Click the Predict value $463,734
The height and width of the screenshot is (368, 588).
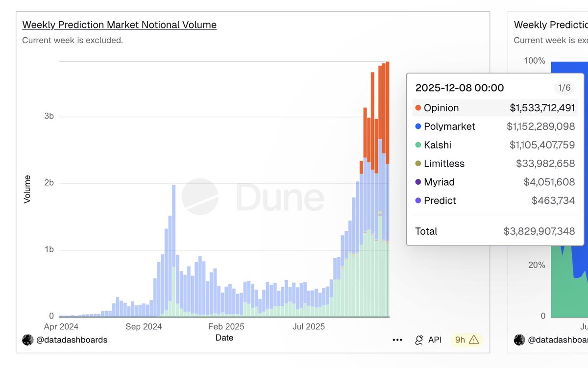coord(553,201)
